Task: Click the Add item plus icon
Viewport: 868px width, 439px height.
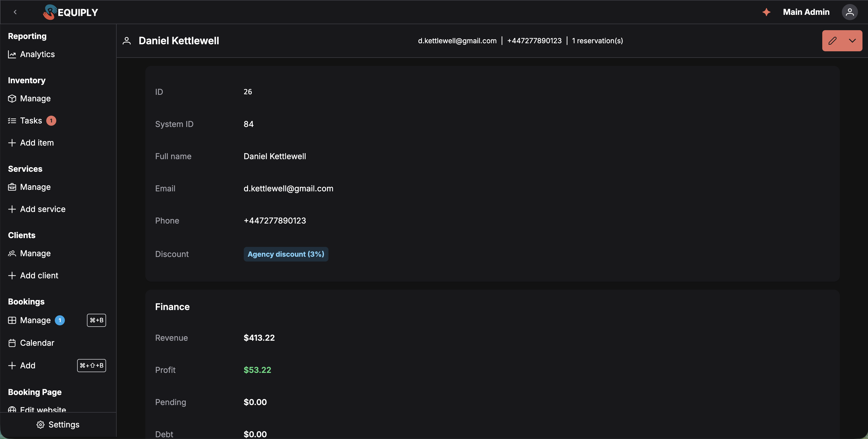Action: [x=12, y=143]
